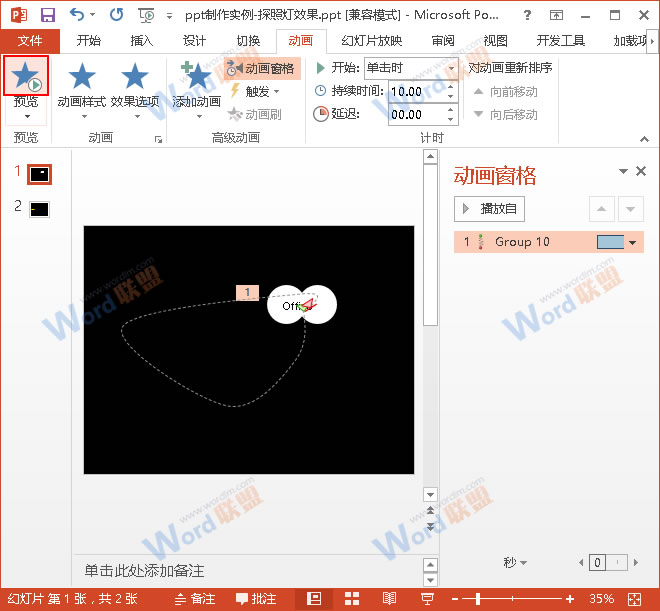660x611 pixels.
Task: Click the Redo/Repeat icon
Action: coord(116,15)
